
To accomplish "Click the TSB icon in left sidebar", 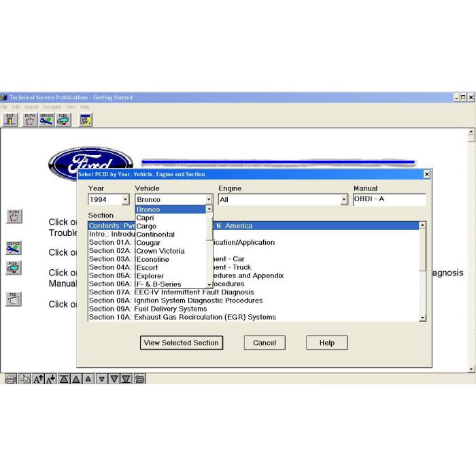I will pyautogui.click(x=14, y=299).
